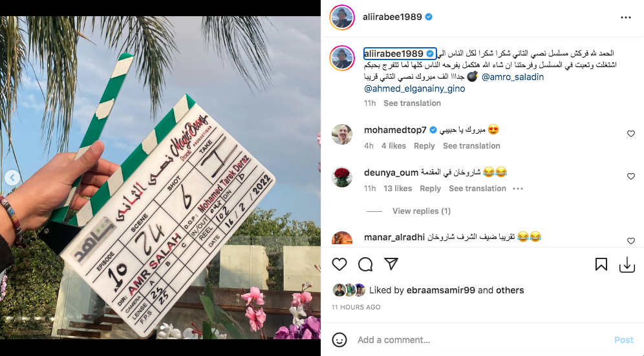Open deunya_oum comment options dots
Viewport: 644px width, 356px height.
(x=518, y=189)
